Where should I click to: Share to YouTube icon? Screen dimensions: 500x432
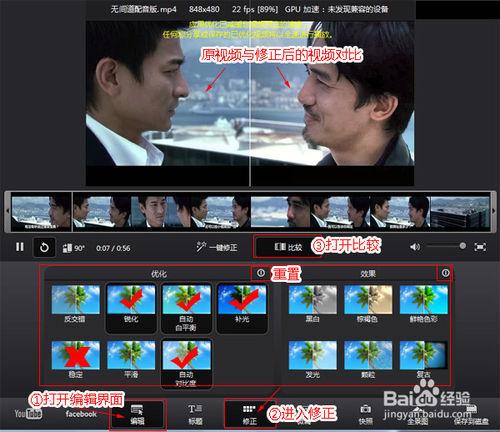pyautogui.click(x=28, y=414)
